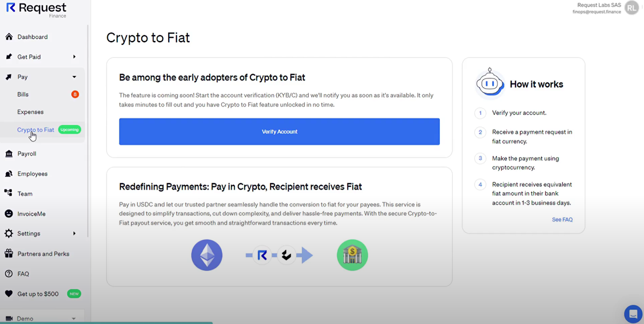Click step 1 number in How it works
The height and width of the screenshot is (324, 644).
(480, 113)
